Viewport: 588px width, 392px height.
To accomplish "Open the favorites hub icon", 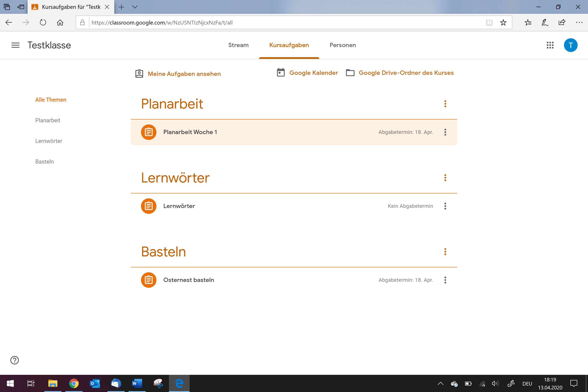I will pyautogui.click(x=528, y=23).
